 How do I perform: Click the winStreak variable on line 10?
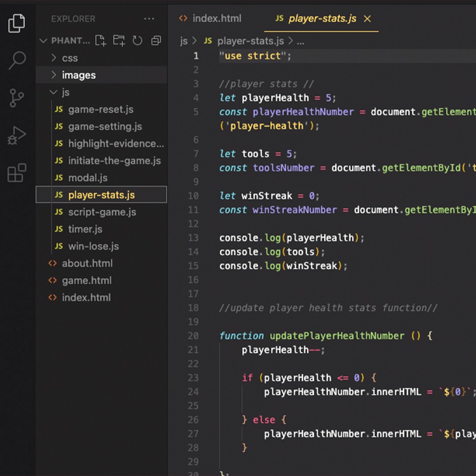pyautogui.click(x=267, y=196)
